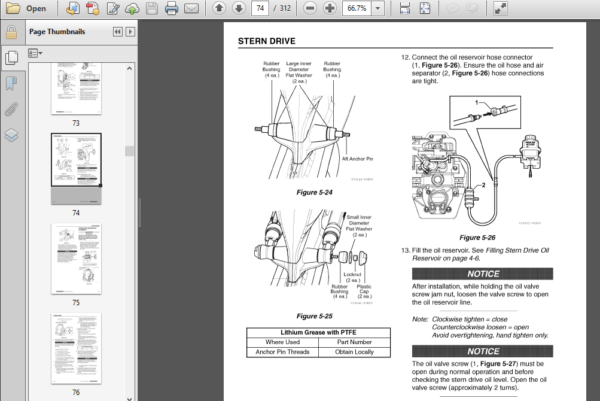The width and height of the screenshot is (600, 401).
Task: Click the Where Used column header
Action: point(282,342)
